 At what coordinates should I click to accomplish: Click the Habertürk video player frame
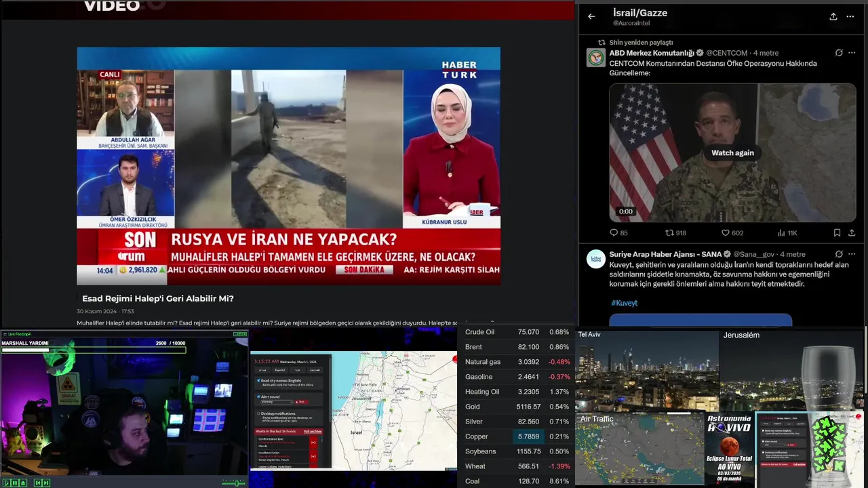288,165
